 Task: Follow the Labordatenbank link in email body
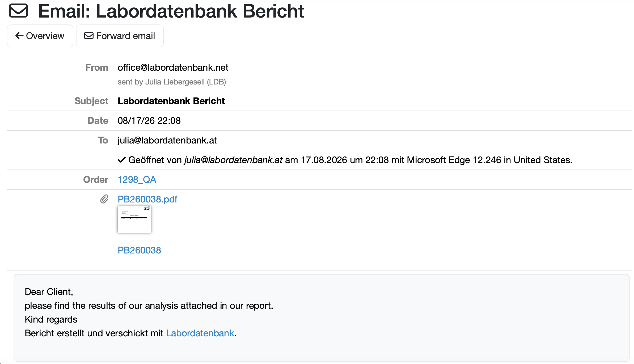pyautogui.click(x=200, y=333)
